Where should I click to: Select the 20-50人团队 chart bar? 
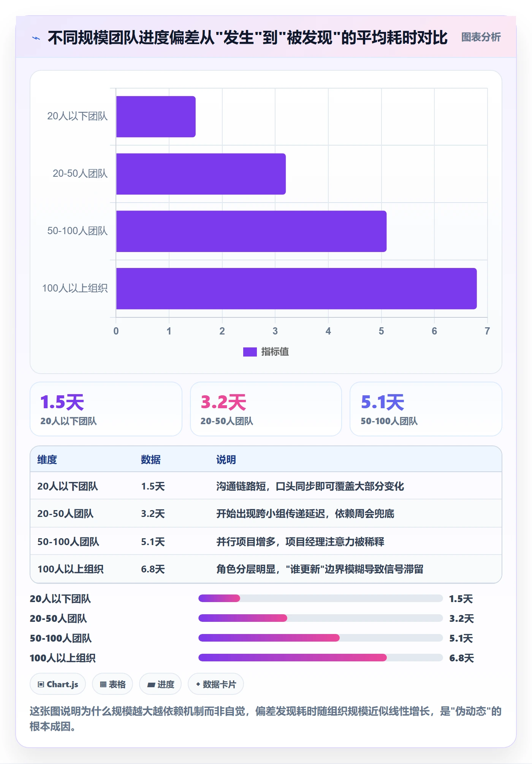[x=201, y=174]
